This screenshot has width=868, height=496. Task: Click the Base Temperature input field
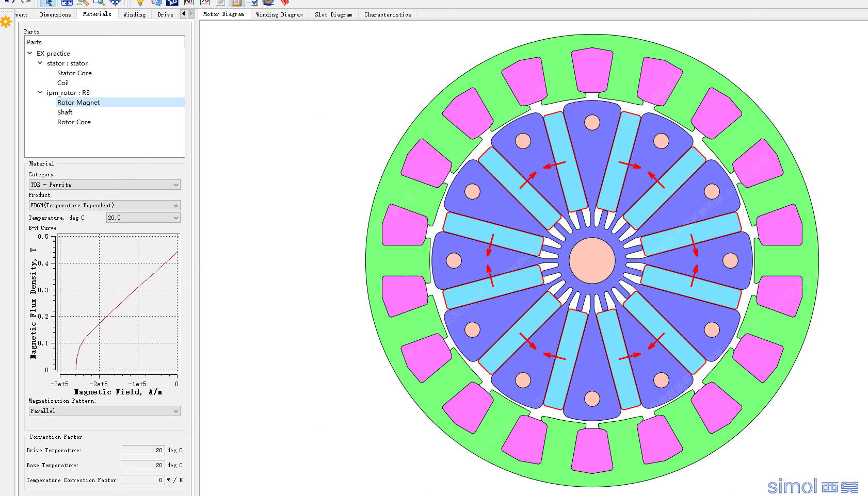point(143,465)
